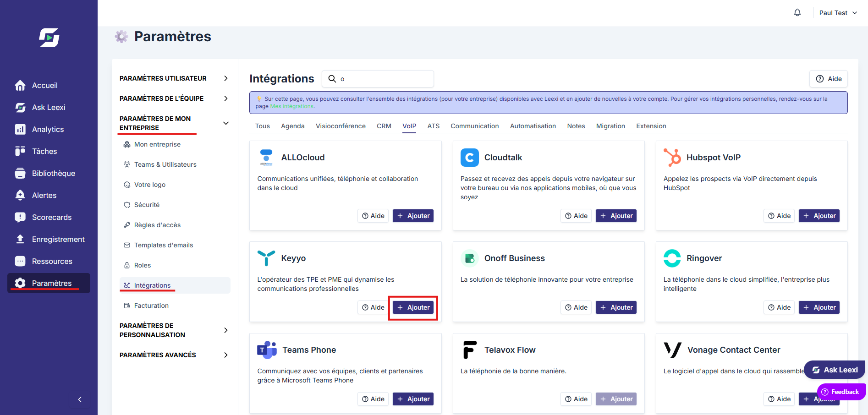Viewport: 868px width, 415px height.
Task: Expand Paramètres utilisateur section
Action: [x=174, y=78]
